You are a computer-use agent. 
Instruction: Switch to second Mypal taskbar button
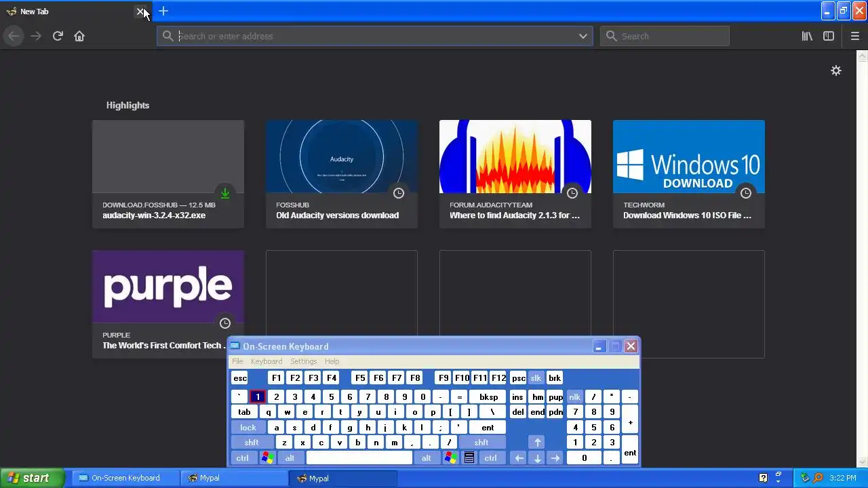point(343,478)
